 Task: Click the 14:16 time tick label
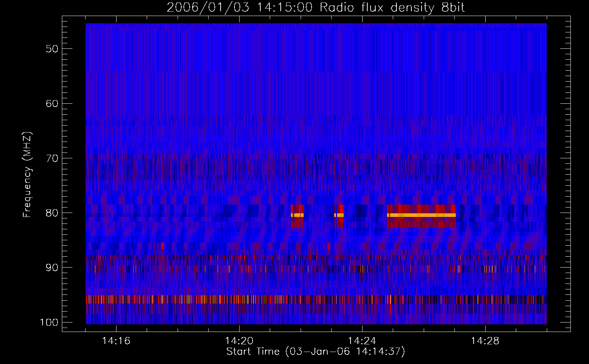pyautogui.click(x=116, y=341)
